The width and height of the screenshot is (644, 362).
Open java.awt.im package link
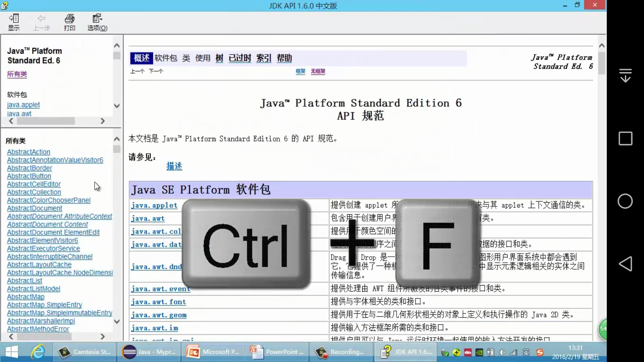[155, 328]
